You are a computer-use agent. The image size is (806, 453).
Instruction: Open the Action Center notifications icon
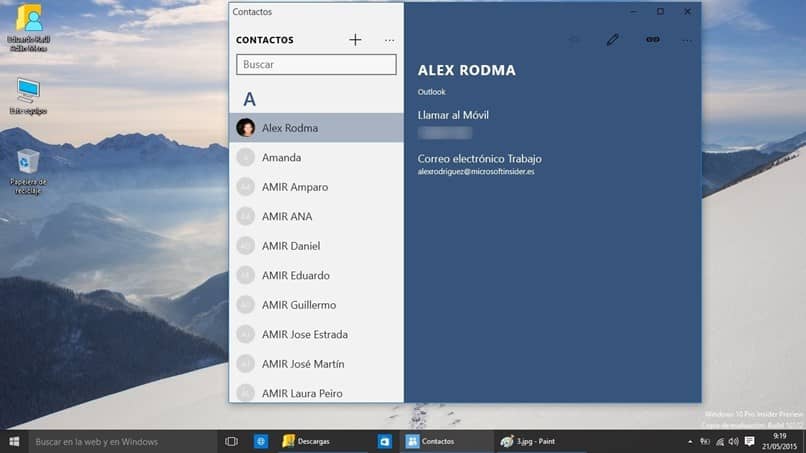(749, 441)
